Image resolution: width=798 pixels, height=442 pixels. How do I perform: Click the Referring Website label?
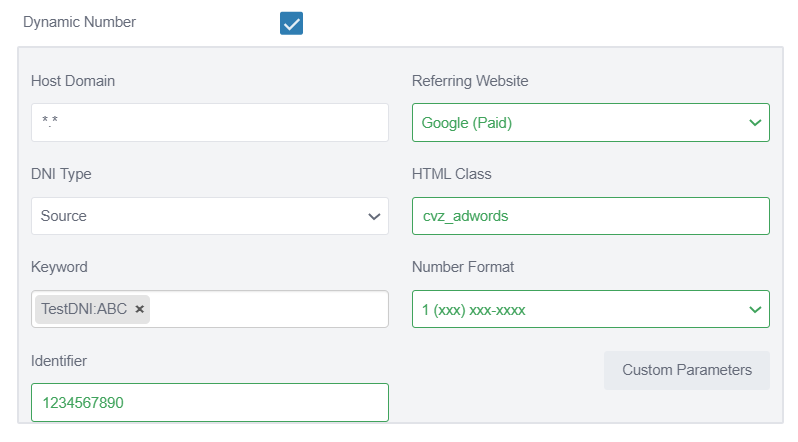(470, 81)
